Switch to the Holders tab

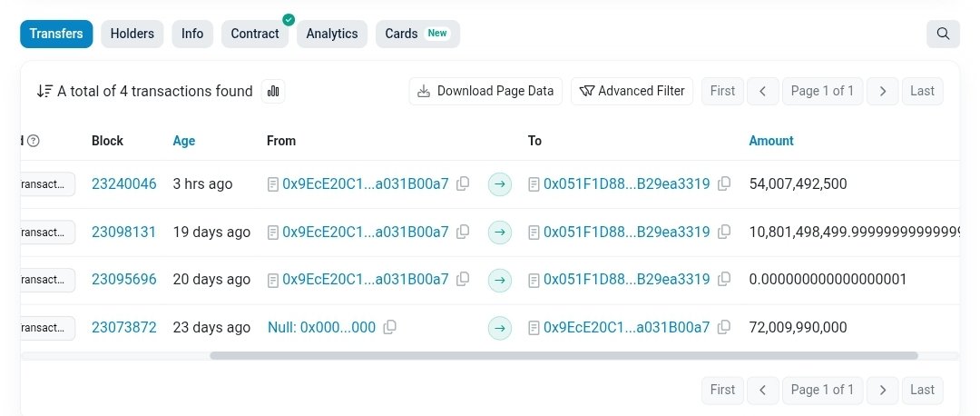pos(132,34)
